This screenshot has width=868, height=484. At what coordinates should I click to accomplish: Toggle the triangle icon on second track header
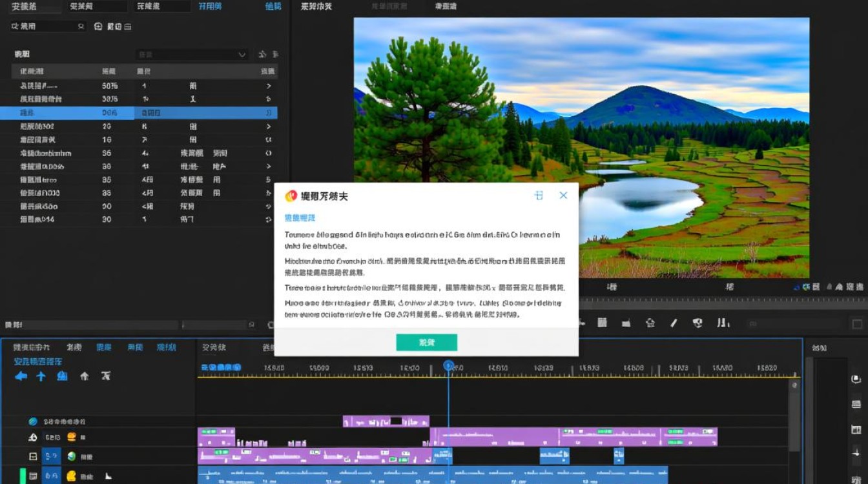(x=33, y=438)
